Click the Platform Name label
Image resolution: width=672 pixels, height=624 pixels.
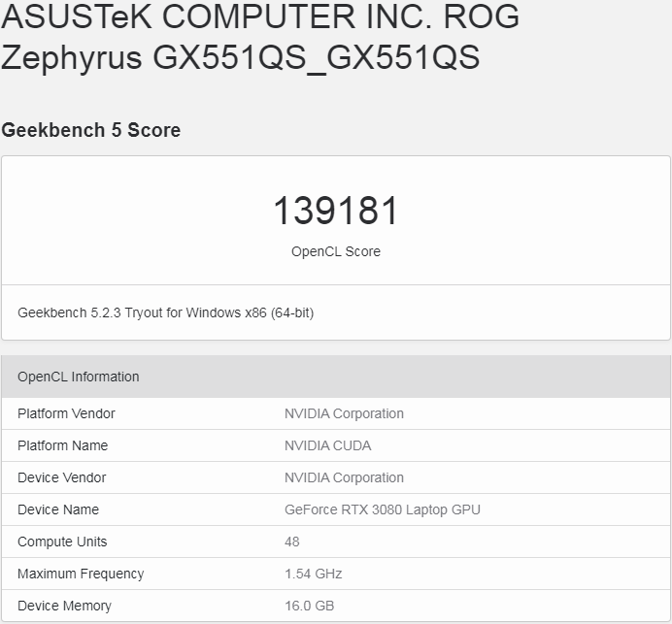[62, 445]
